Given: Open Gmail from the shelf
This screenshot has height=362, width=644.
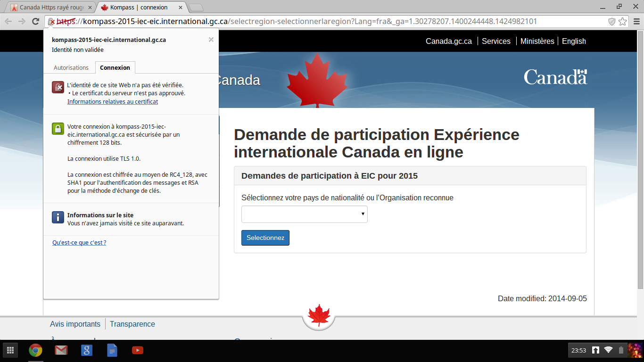Looking at the screenshot, I should [x=61, y=350].
